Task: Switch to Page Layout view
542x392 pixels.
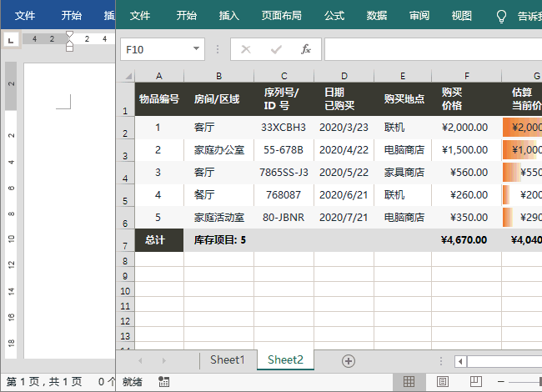Action: pos(442,381)
